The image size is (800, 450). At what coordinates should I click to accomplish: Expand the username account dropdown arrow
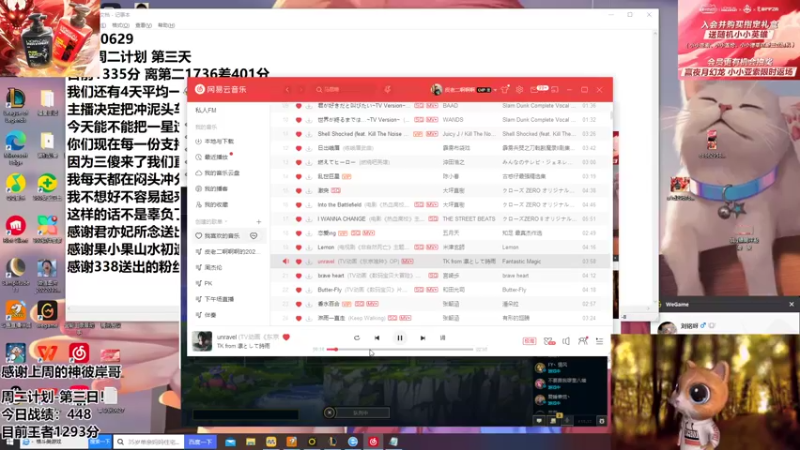tap(495, 90)
